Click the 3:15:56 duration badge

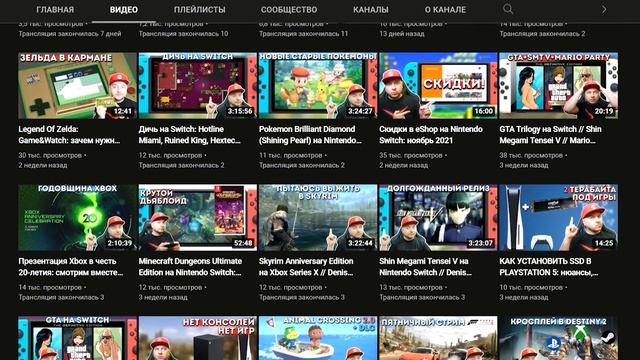(x=240, y=111)
